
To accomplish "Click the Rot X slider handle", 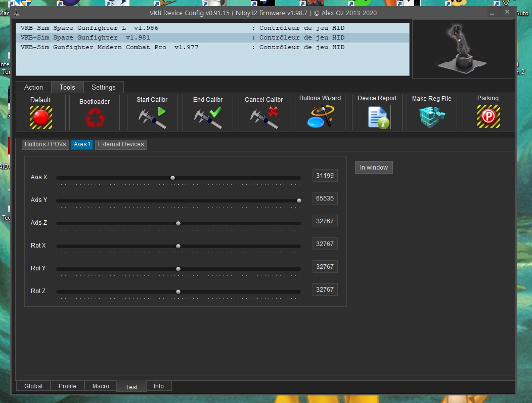I will pyautogui.click(x=178, y=247).
